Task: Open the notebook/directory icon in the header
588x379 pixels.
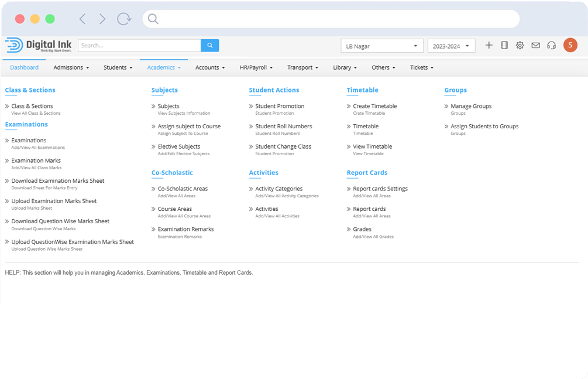Action: click(x=504, y=45)
